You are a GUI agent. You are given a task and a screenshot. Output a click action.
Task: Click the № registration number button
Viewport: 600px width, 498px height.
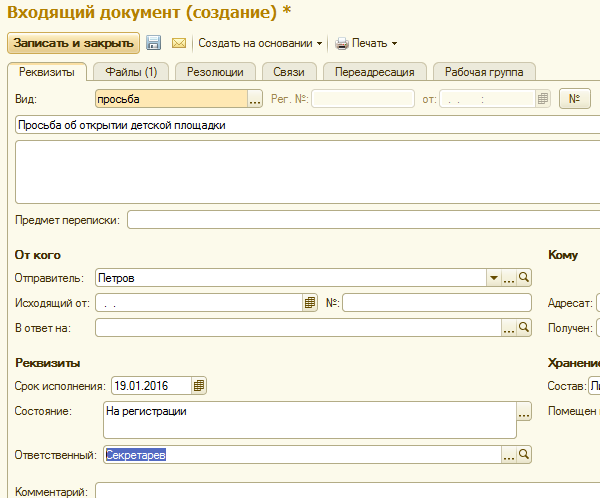click(x=574, y=99)
